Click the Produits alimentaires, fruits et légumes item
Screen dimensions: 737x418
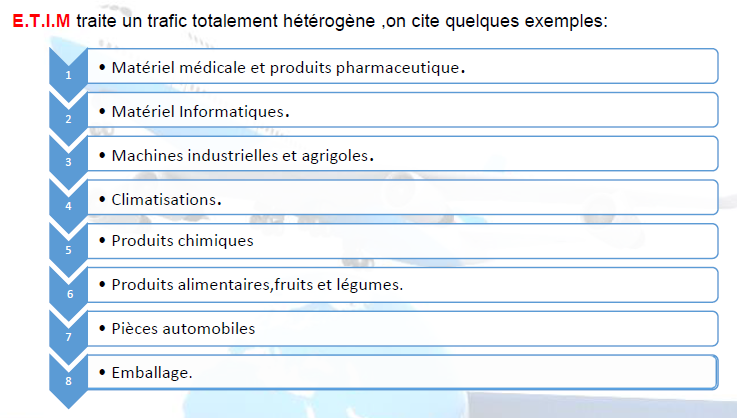[x=403, y=285]
